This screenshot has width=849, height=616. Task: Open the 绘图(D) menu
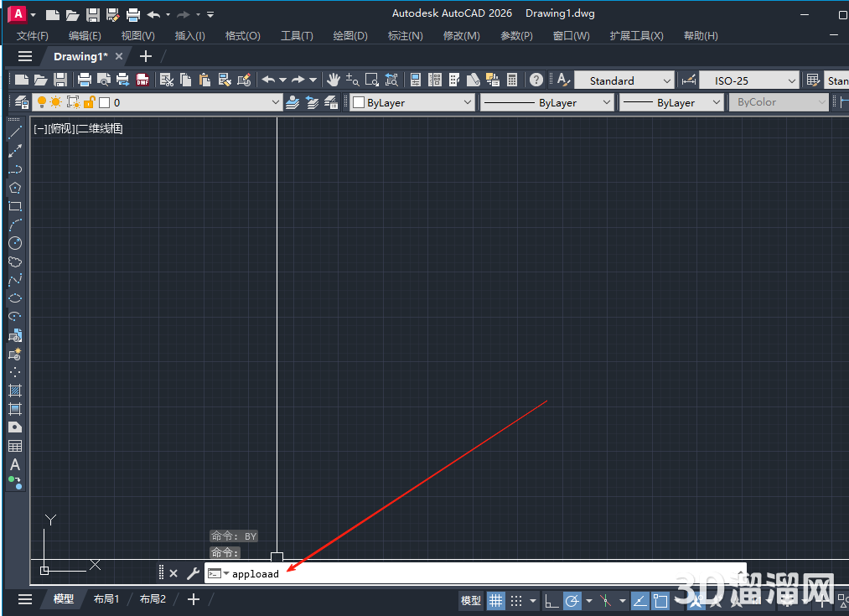tap(350, 36)
